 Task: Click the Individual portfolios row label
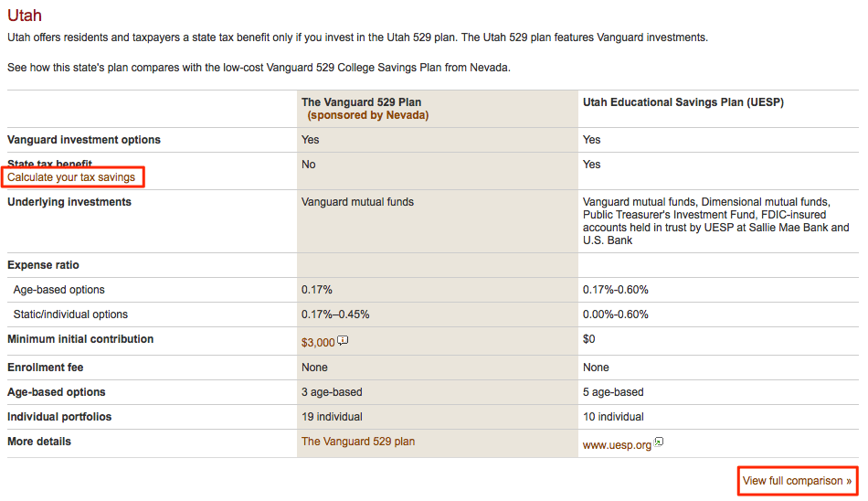pos(59,417)
